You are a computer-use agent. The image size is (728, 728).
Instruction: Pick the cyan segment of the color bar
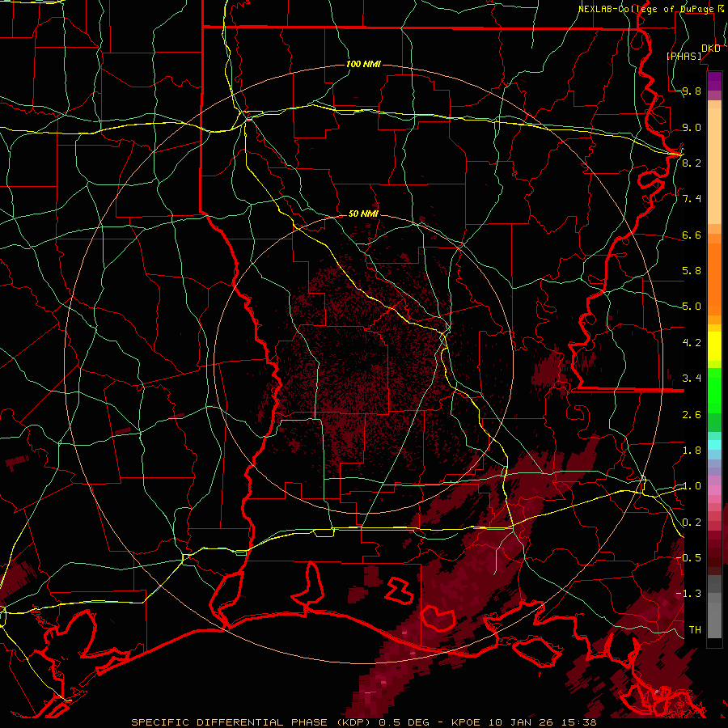[714, 445]
